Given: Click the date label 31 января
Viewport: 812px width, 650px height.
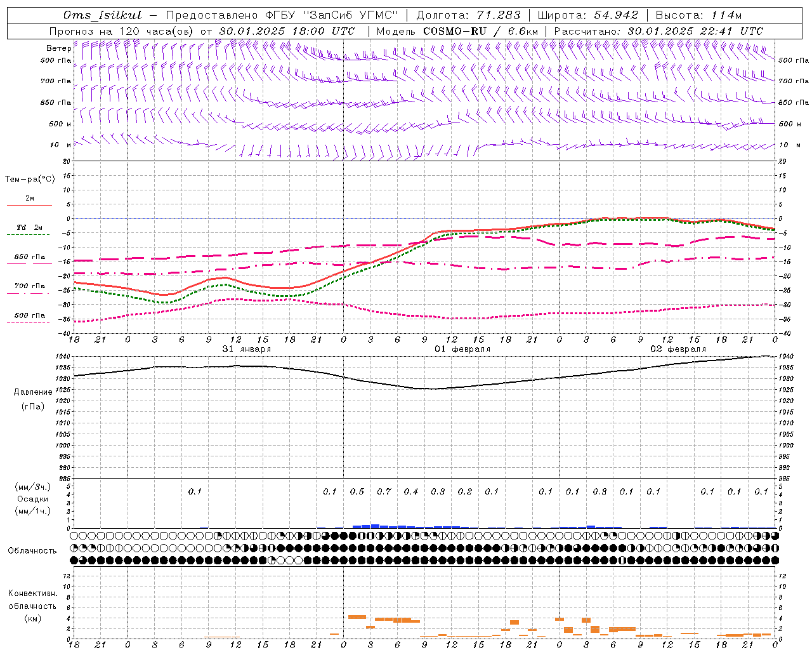Looking at the screenshot, I should pos(246,349).
